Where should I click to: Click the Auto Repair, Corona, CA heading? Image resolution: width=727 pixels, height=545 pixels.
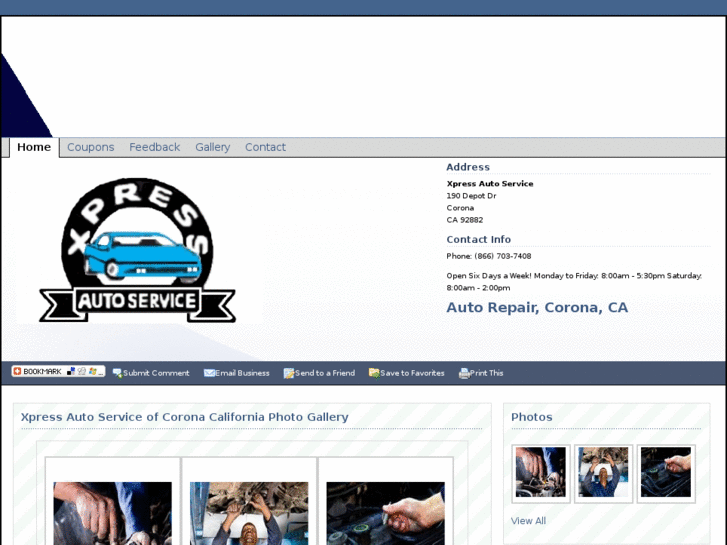[x=537, y=308]
